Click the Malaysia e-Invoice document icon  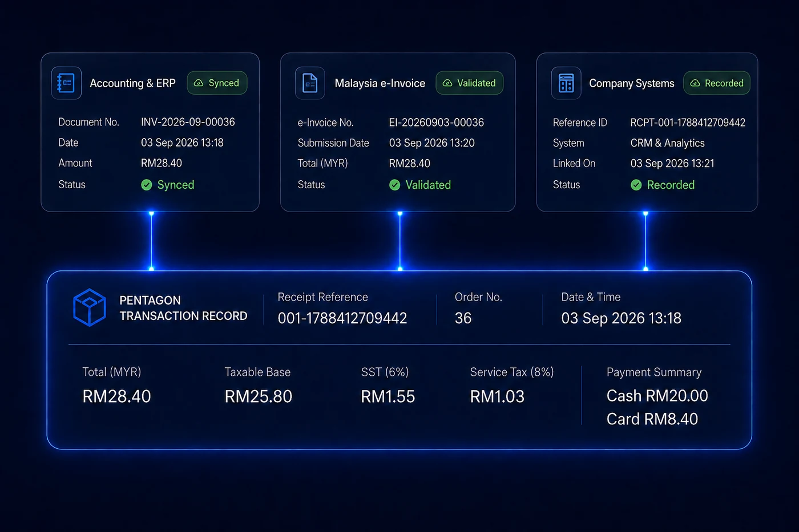[310, 83]
